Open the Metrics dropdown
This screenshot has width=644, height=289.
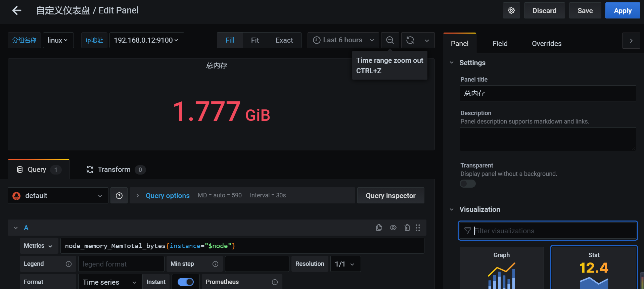coord(39,246)
